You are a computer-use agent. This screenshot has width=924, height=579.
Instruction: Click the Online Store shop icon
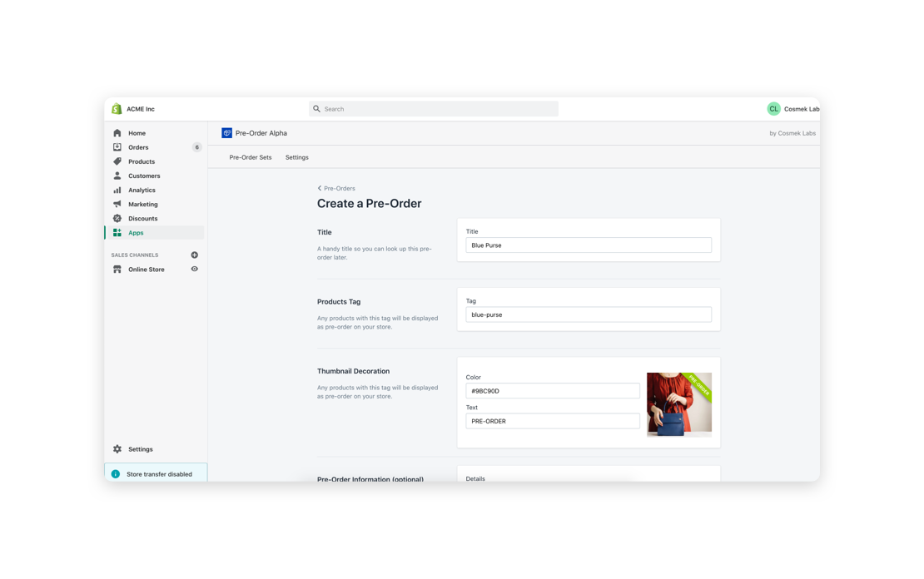coord(117,270)
